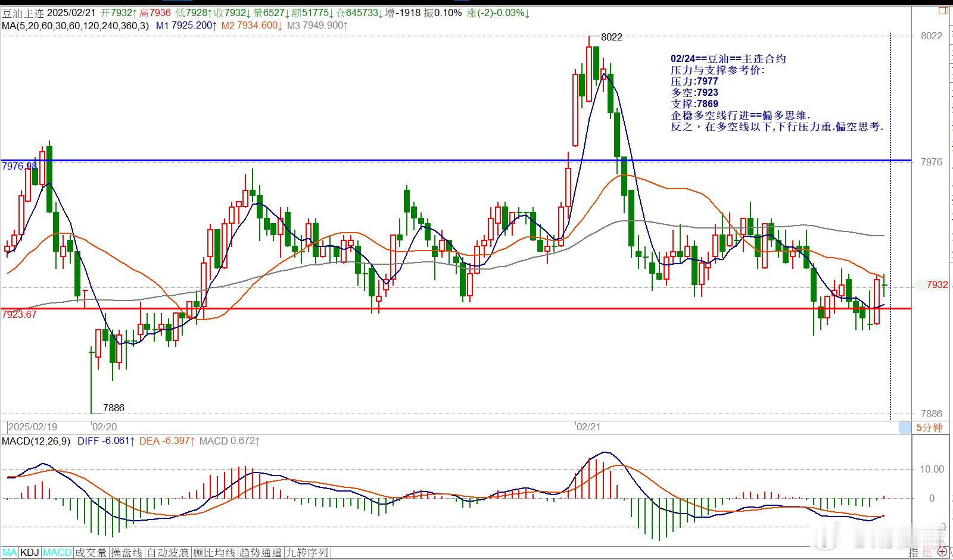Select the red 7923.67 support line

coord(456,308)
